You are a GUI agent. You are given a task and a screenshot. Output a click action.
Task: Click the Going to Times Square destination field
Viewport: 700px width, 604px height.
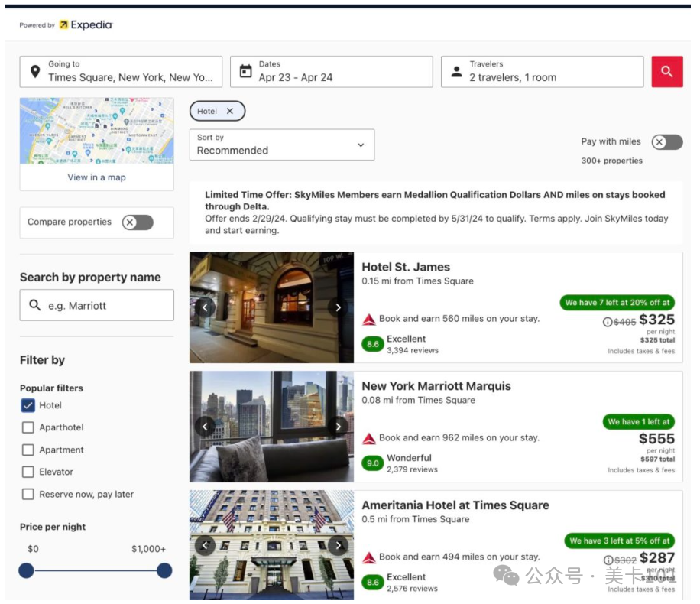coord(121,71)
